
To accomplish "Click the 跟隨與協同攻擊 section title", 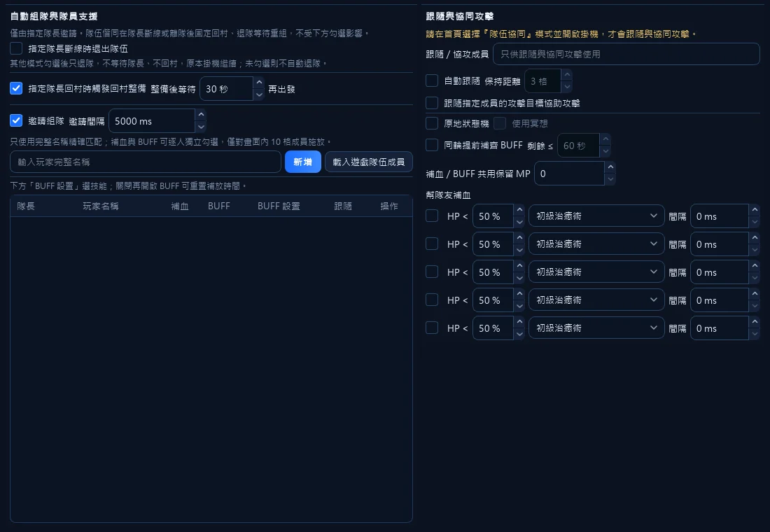I will click(x=460, y=16).
